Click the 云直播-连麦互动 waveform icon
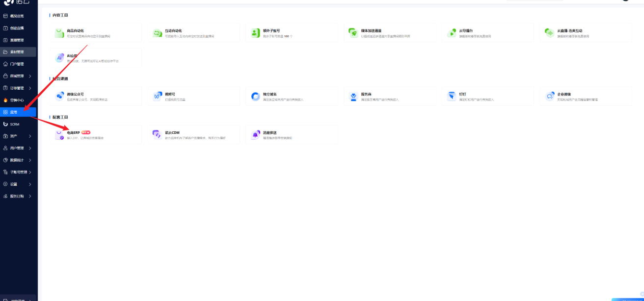The width and height of the screenshot is (644, 301). click(550, 33)
